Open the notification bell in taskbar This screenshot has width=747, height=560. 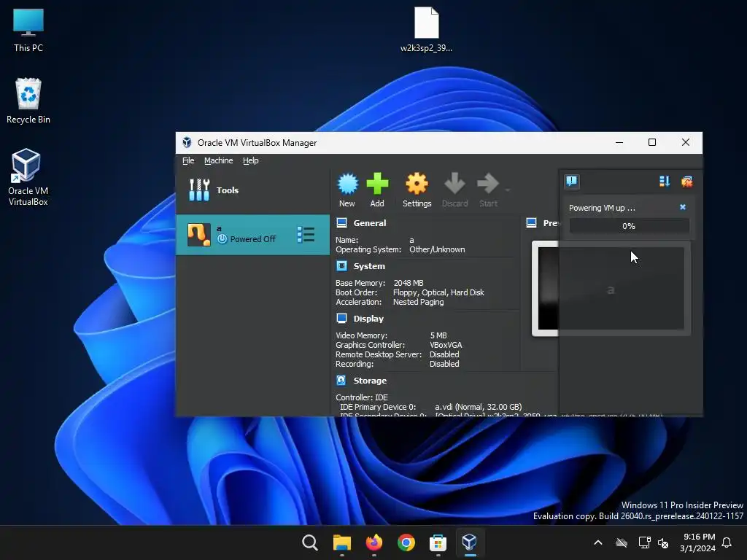click(x=727, y=542)
